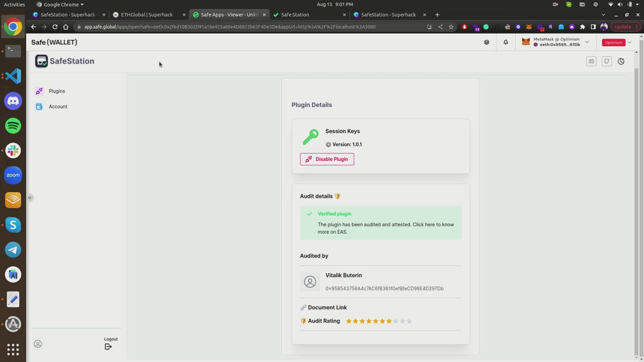Reload the current page

tap(55, 27)
